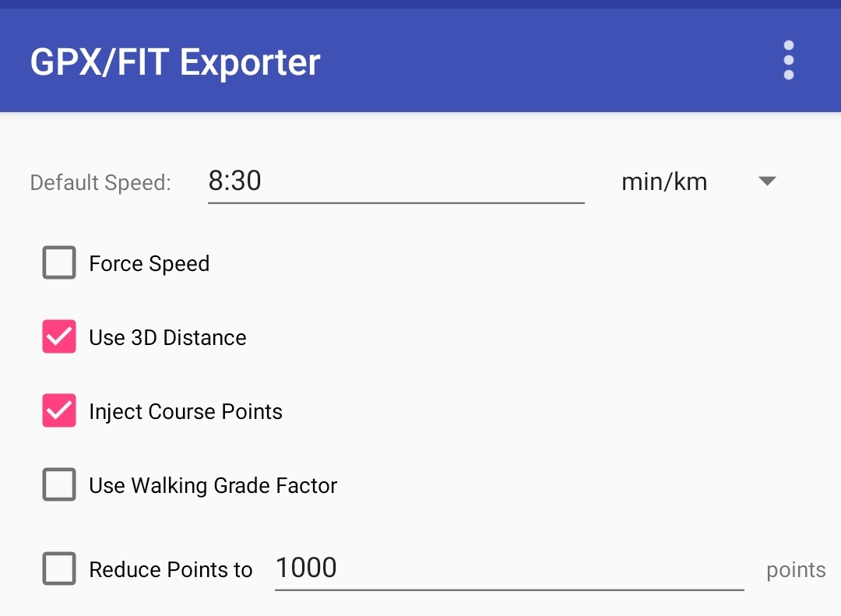
Task: Enable the Force Speed checkbox
Action: [59, 263]
